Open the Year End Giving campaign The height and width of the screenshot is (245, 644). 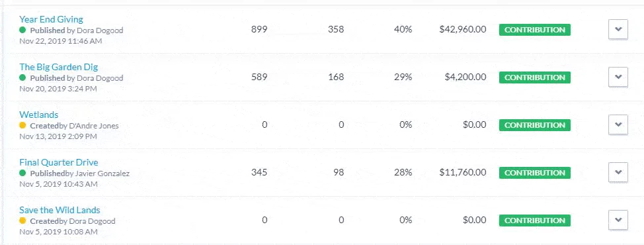coord(51,19)
